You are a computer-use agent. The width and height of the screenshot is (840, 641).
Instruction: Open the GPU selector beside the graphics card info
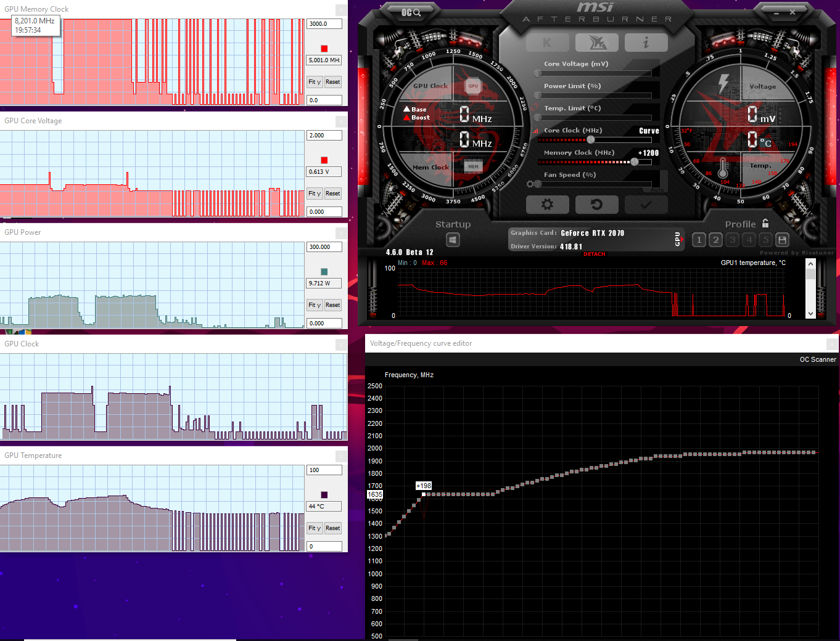[x=678, y=239]
